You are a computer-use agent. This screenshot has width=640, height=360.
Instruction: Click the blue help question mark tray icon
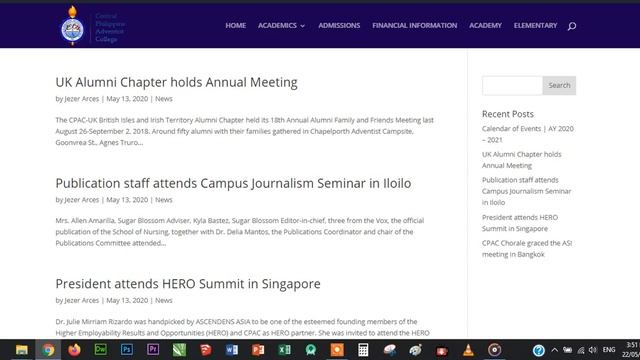click(x=538, y=350)
